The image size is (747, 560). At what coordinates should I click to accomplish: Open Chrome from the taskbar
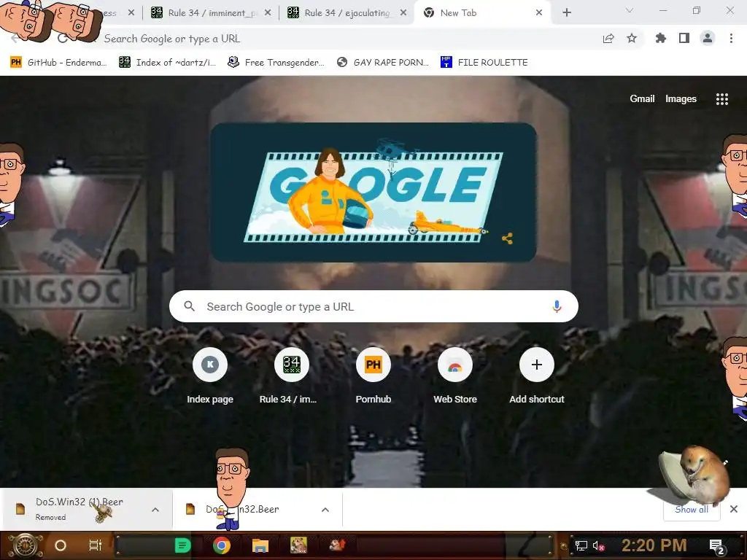(222, 545)
